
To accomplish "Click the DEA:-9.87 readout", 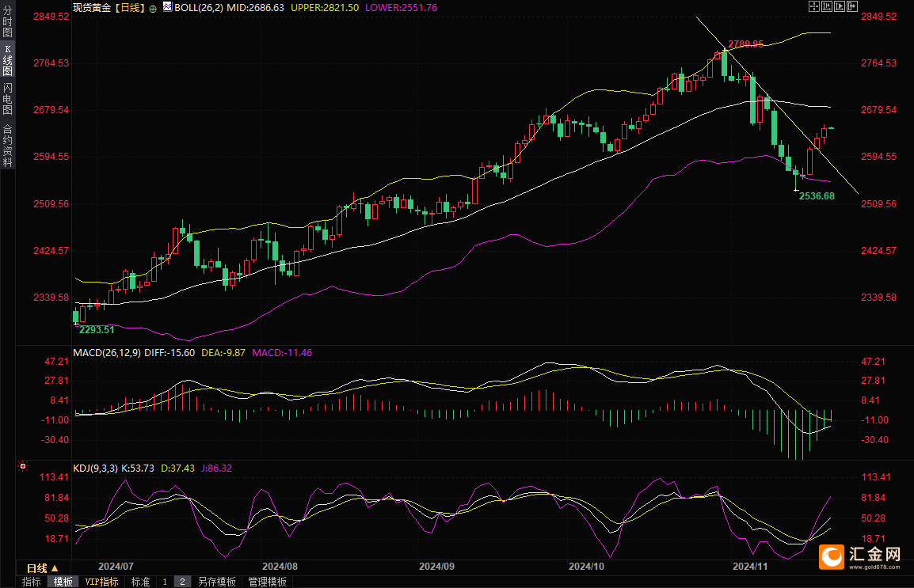I will point(223,353).
